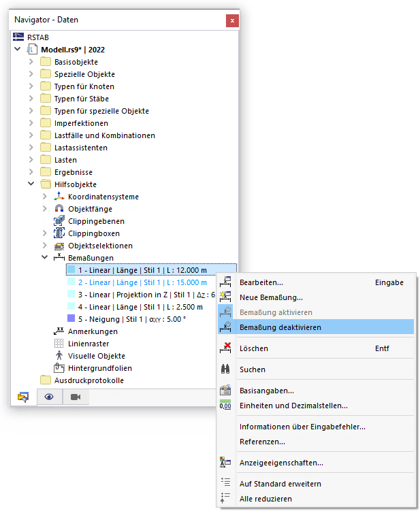Screen dimensions: 420x511
Task: Choose Suchen from context menu
Action: [316, 369]
